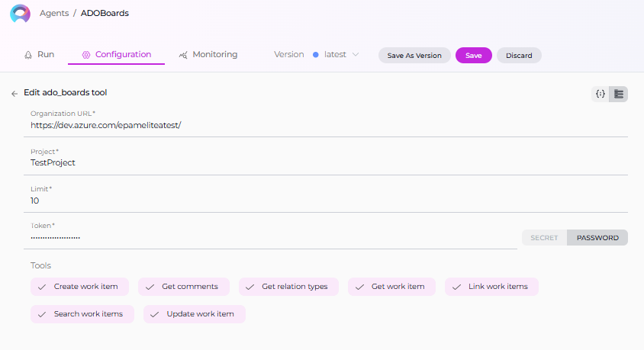
Task: Toggle the Link work items tool
Action: point(491,287)
